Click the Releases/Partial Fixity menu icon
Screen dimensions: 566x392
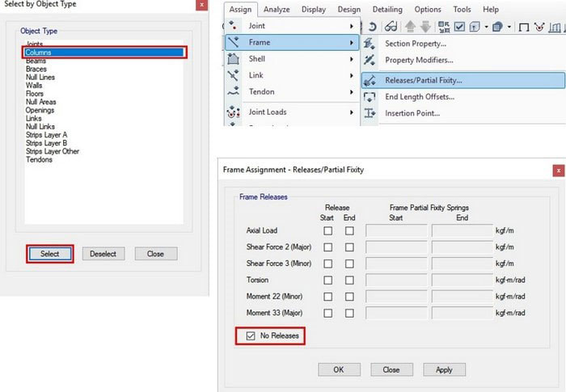(370, 80)
